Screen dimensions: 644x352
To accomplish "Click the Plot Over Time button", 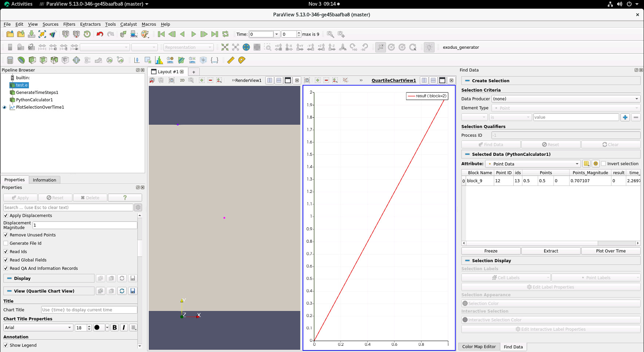I will click(x=610, y=251).
